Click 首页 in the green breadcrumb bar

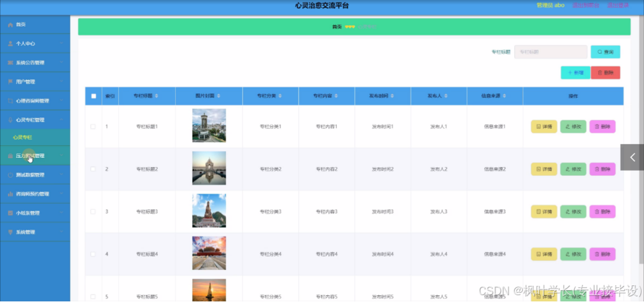click(x=337, y=27)
